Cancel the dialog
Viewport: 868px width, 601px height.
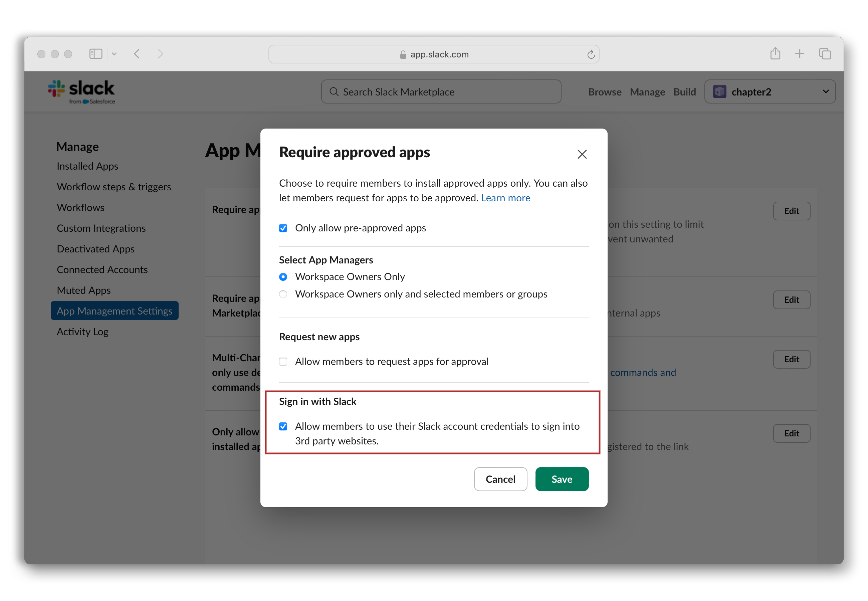tap(500, 479)
